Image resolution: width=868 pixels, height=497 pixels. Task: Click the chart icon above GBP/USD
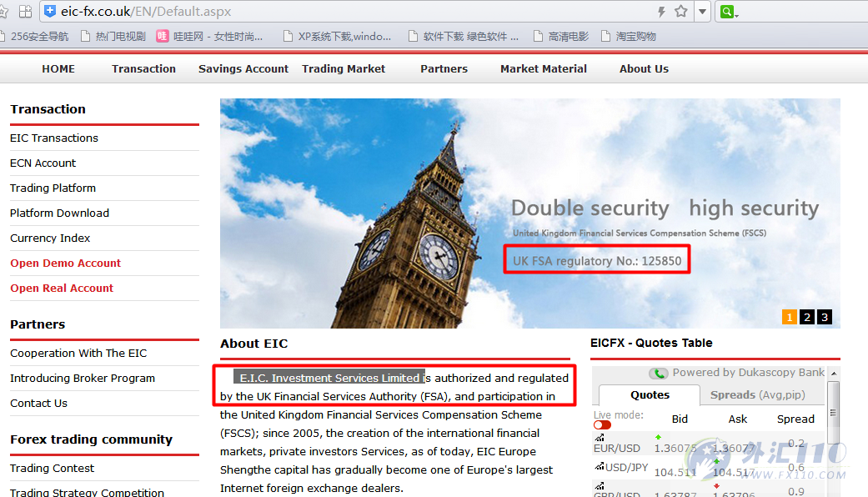point(600,486)
